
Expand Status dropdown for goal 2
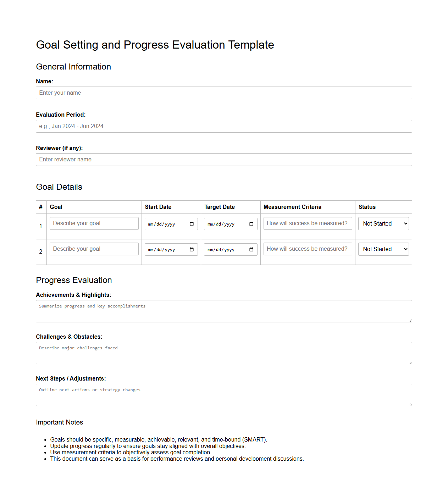click(x=383, y=249)
